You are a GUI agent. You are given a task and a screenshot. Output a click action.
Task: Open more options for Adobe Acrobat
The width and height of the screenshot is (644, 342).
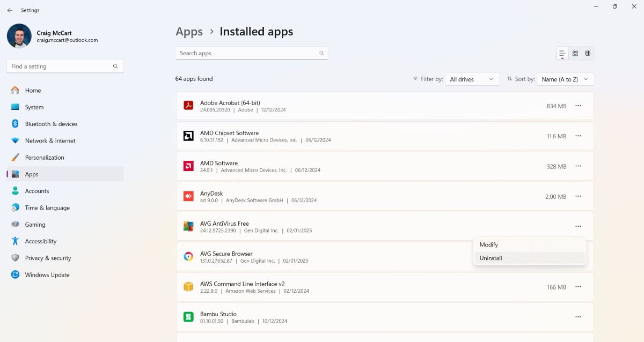[x=578, y=106]
